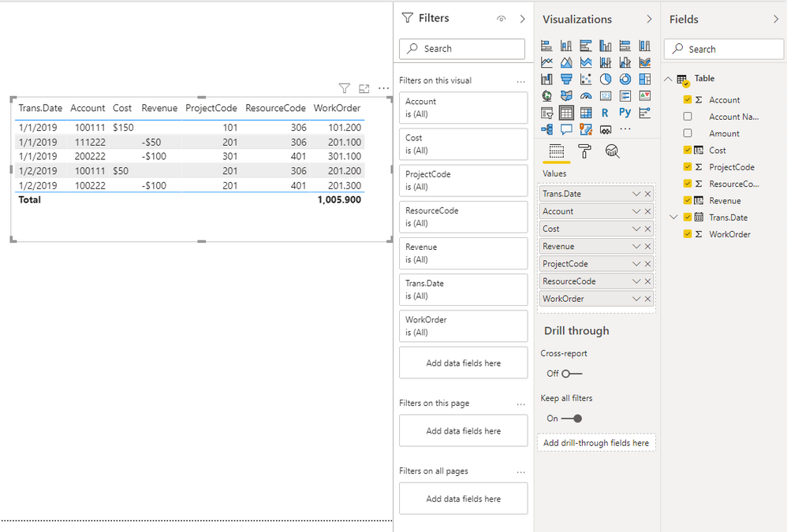
Task: Switch to the Format paint roller tab
Action: point(584,151)
